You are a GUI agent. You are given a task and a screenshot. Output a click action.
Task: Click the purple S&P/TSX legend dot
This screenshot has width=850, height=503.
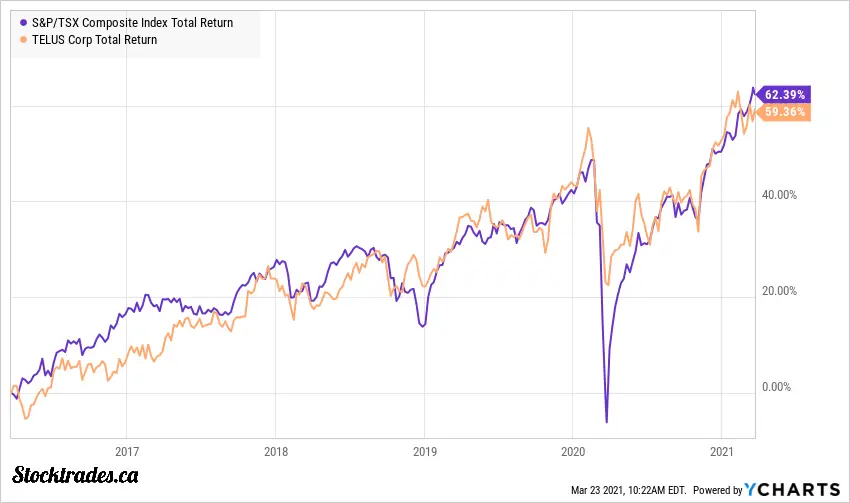tap(24, 22)
